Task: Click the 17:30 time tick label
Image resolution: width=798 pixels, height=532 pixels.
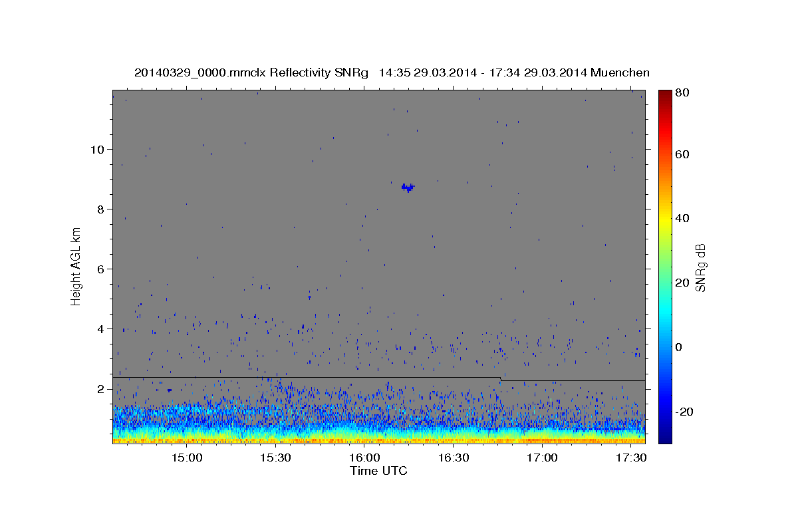Action: click(630, 458)
